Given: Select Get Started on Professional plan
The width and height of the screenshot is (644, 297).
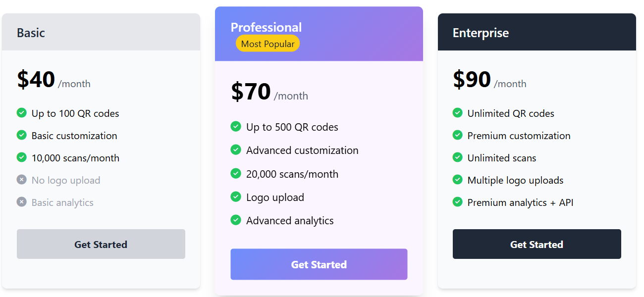Looking at the screenshot, I should click(319, 264).
